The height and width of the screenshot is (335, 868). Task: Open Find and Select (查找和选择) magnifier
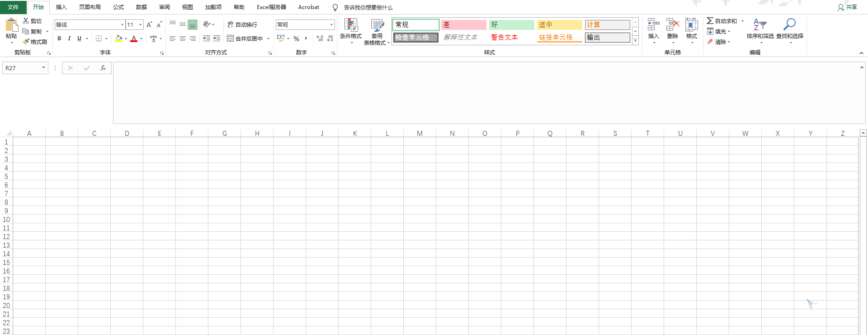[x=789, y=24]
